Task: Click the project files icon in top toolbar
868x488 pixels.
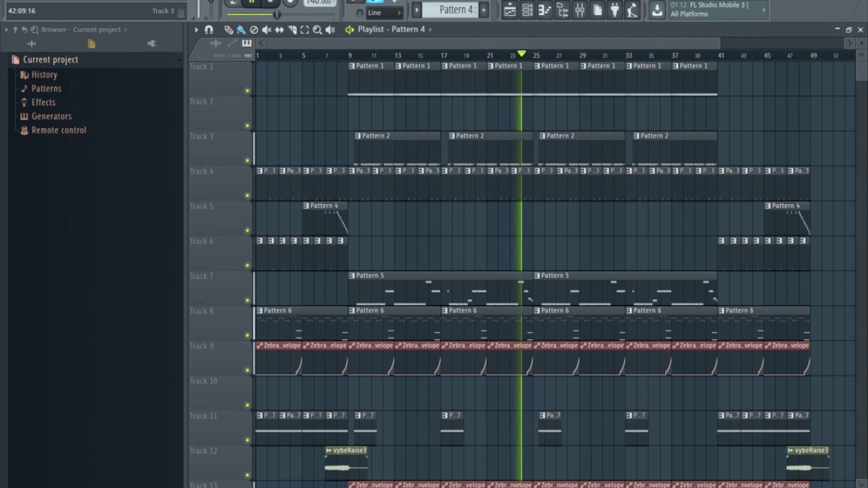Action: pos(597,9)
